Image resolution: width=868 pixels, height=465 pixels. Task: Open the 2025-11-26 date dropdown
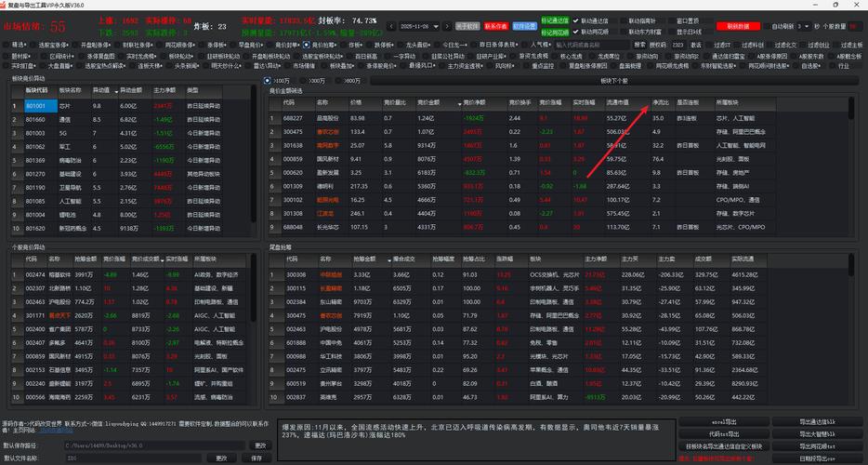coord(431,25)
